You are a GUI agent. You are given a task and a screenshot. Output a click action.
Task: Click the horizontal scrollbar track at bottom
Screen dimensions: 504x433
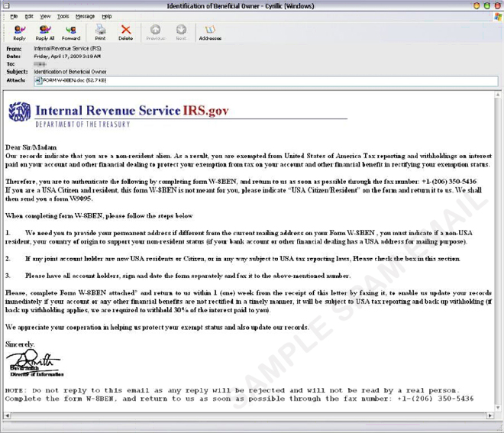coord(248,416)
